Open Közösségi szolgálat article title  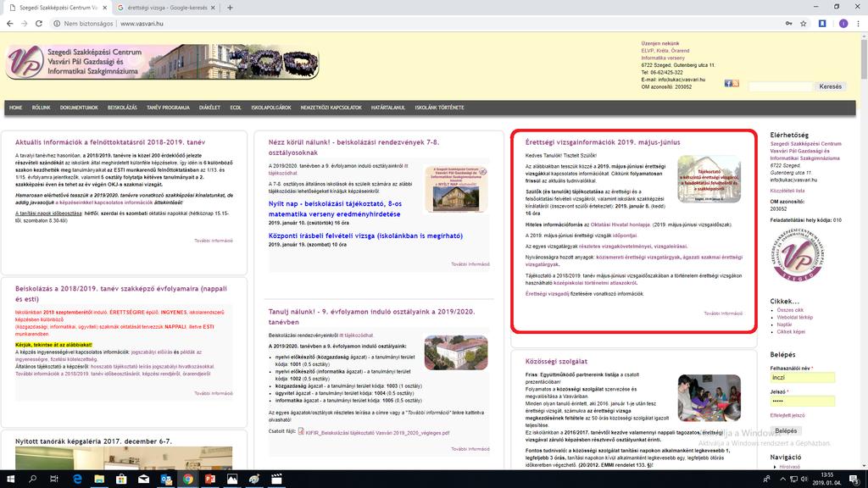[556, 361]
